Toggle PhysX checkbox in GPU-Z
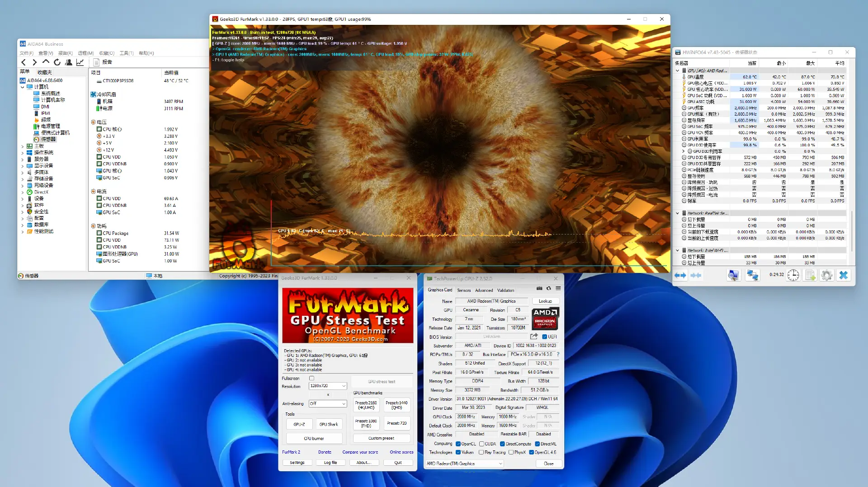Viewport: 868px width, 487px height. click(x=511, y=452)
